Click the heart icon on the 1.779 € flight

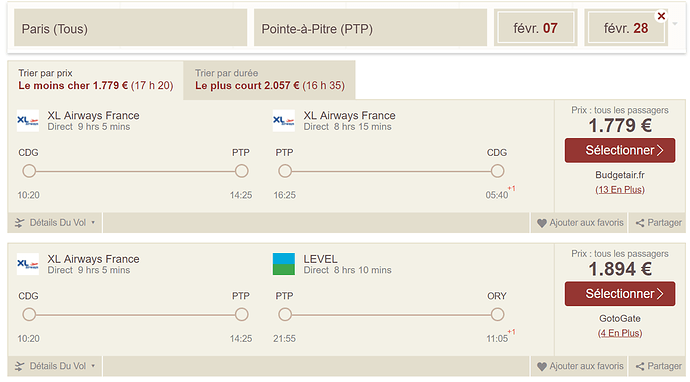(x=542, y=223)
